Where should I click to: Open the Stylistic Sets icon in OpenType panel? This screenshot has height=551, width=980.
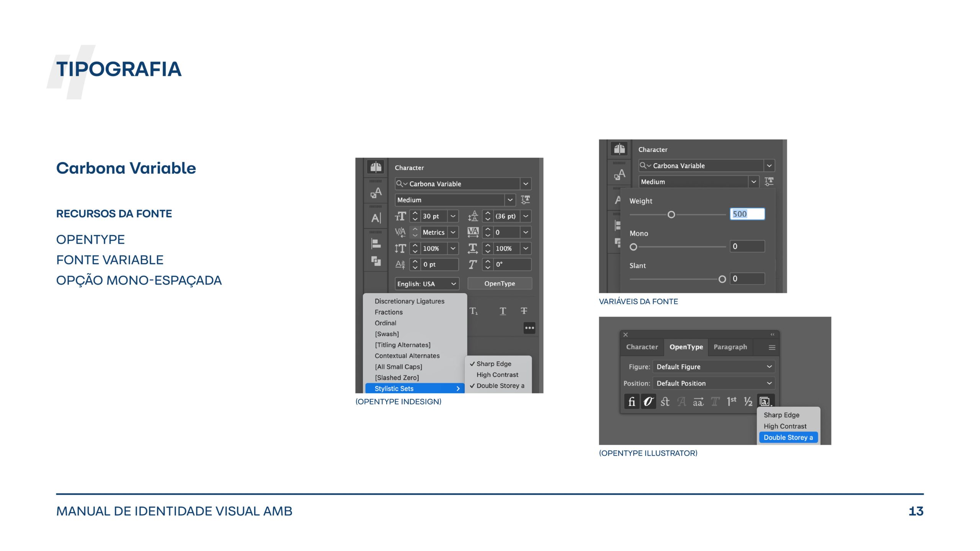pyautogui.click(x=765, y=401)
